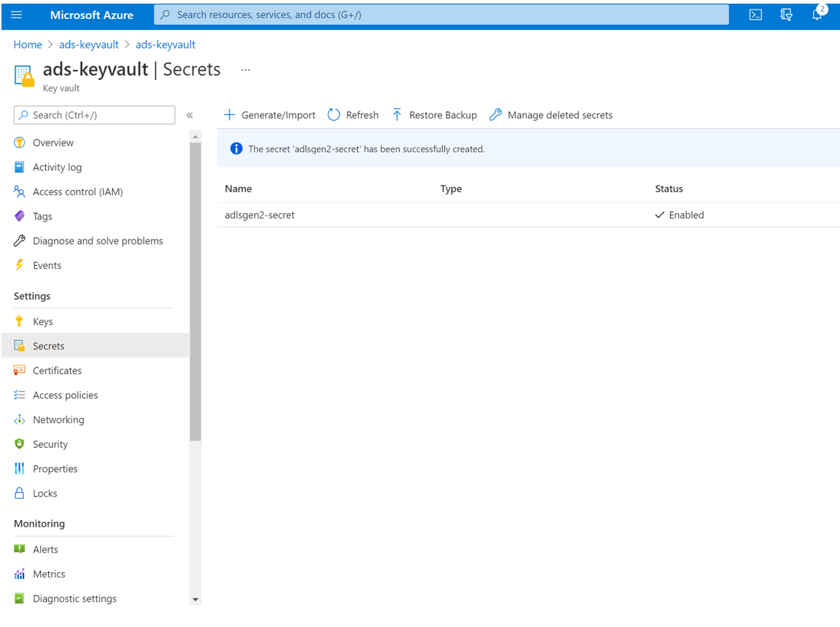Select Keys in the Settings sidebar
Viewport: 840px width, 627px height.
coord(42,320)
